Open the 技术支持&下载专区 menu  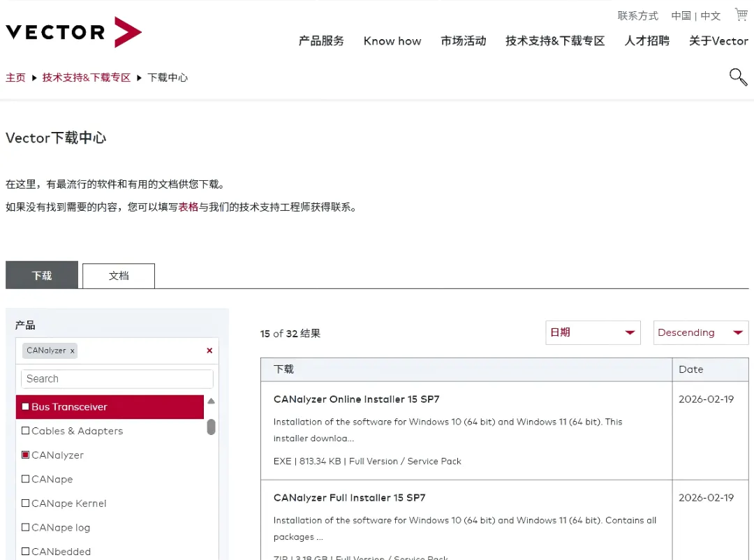[x=555, y=41]
